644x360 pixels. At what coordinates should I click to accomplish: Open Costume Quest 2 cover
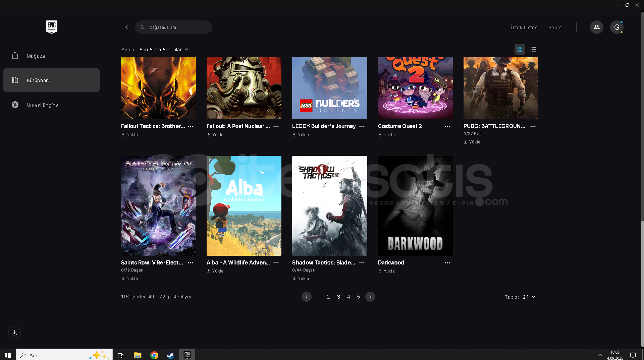[415, 88]
